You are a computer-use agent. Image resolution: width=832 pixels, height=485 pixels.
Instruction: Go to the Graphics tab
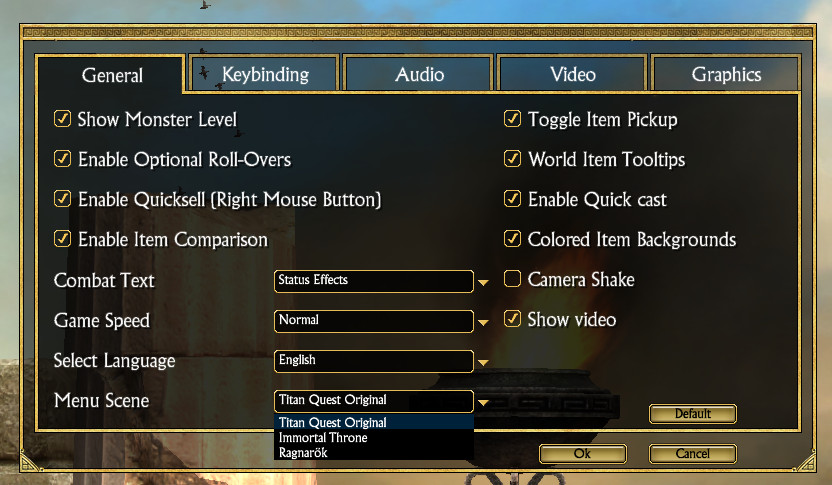click(726, 74)
